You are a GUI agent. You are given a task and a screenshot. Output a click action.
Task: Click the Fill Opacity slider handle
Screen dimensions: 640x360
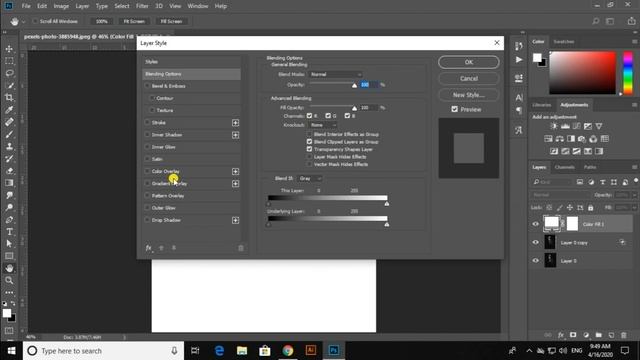click(354, 108)
